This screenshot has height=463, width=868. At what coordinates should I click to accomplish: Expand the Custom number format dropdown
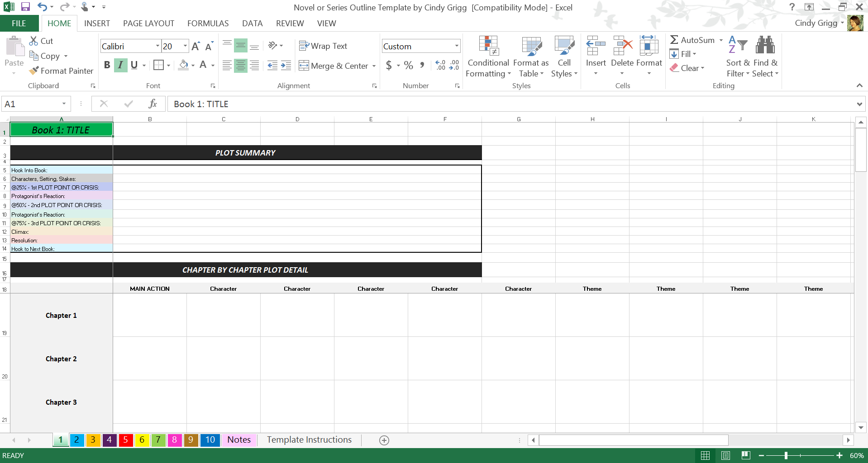(456, 46)
